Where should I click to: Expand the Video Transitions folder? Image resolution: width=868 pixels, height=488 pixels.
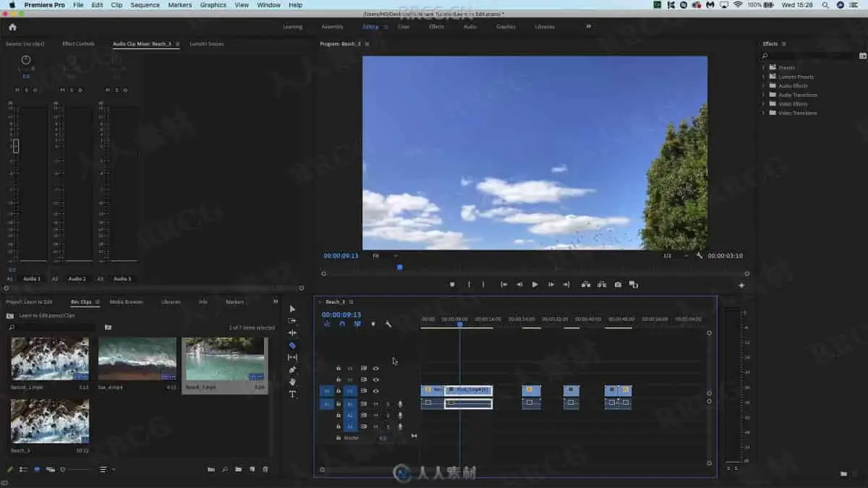(x=763, y=113)
